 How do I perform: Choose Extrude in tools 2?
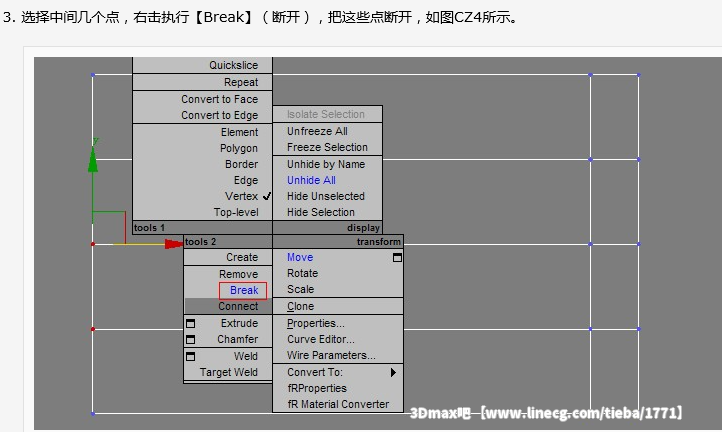tap(239, 323)
